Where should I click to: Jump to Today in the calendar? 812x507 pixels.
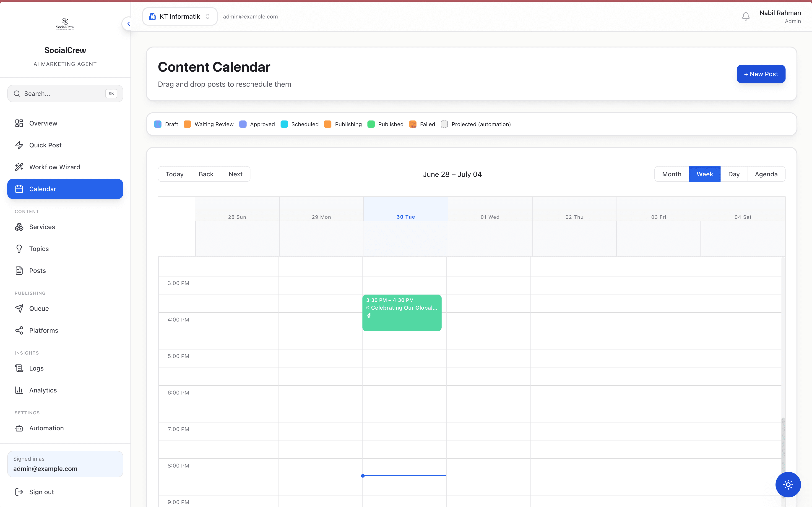[x=174, y=174]
